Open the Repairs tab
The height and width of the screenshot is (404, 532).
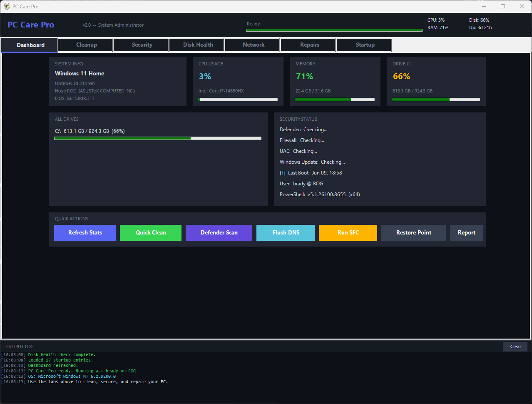coord(309,45)
